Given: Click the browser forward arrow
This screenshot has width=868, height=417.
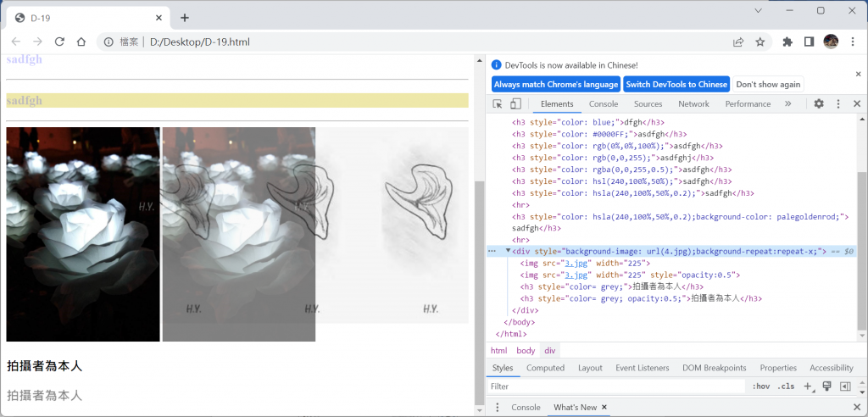Looking at the screenshot, I should [37, 42].
